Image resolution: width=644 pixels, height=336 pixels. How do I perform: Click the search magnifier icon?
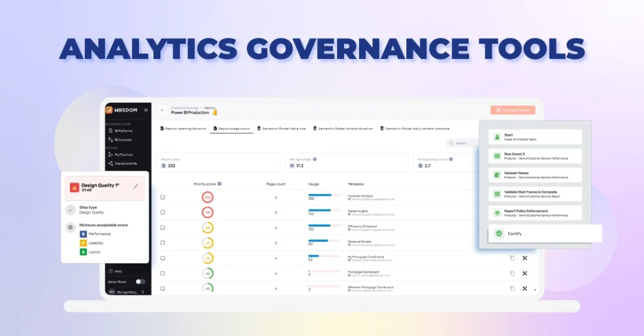tap(452, 143)
